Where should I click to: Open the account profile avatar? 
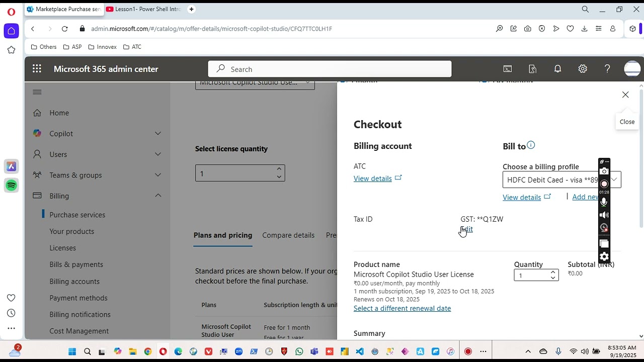pyautogui.click(x=632, y=69)
